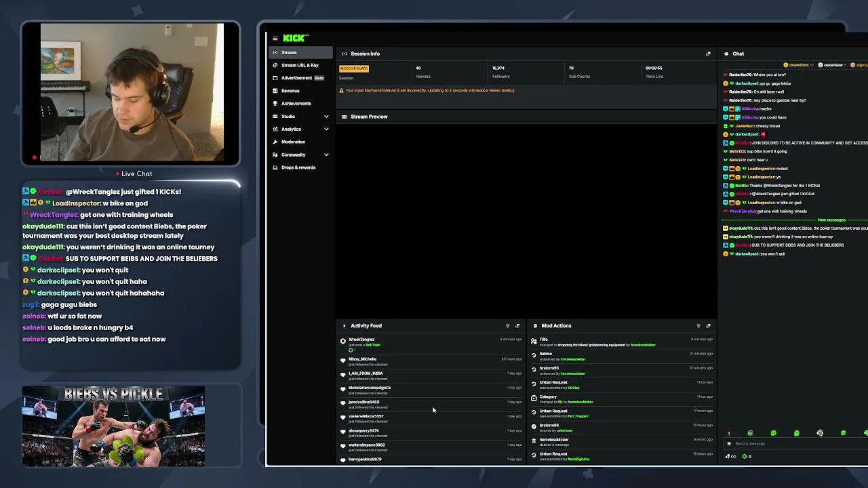
Task: Pop out the Session Info panel
Action: tap(708, 54)
